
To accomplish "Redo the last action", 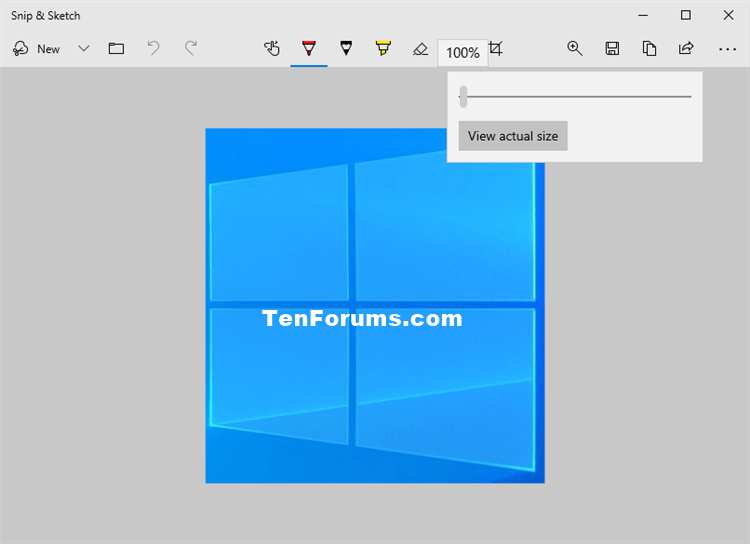I will click(x=191, y=48).
